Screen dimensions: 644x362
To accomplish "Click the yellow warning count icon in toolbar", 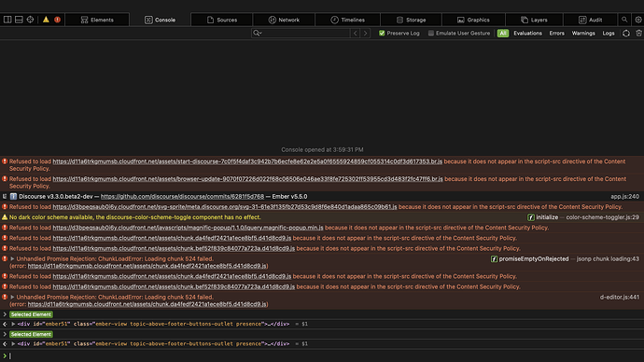I will pos(46,20).
